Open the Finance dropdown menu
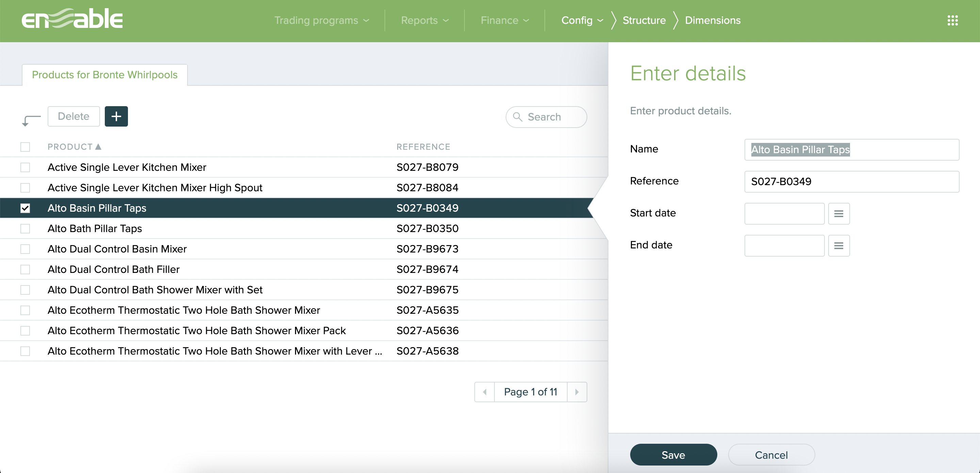 click(504, 20)
